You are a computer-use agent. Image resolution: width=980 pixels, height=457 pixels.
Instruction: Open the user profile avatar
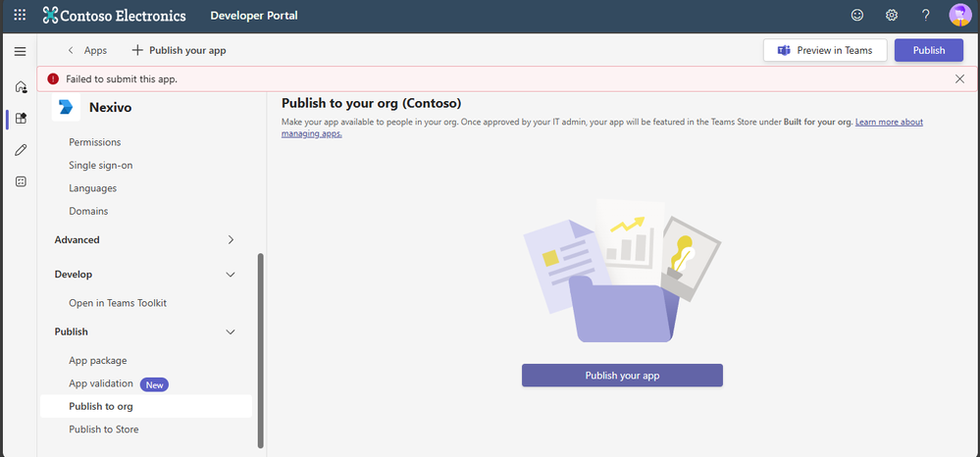point(960,15)
